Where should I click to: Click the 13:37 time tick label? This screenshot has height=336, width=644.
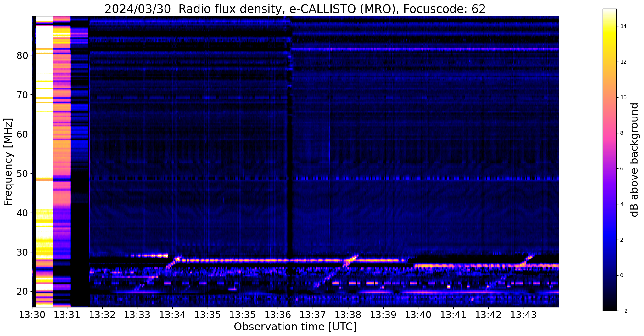313,315
